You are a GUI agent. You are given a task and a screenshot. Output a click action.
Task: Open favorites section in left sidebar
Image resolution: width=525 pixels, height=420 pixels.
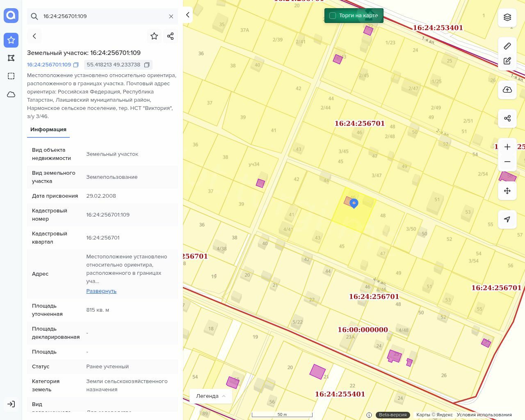coord(11,40)
